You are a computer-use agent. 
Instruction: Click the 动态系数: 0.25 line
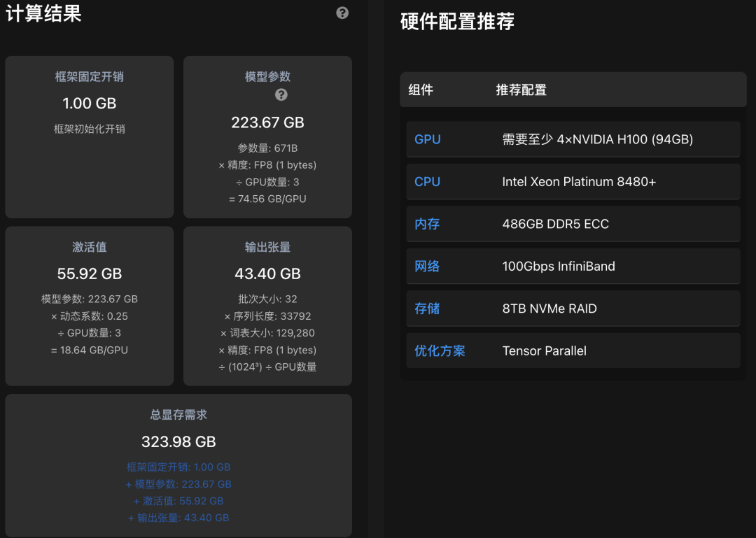[89, 316]
